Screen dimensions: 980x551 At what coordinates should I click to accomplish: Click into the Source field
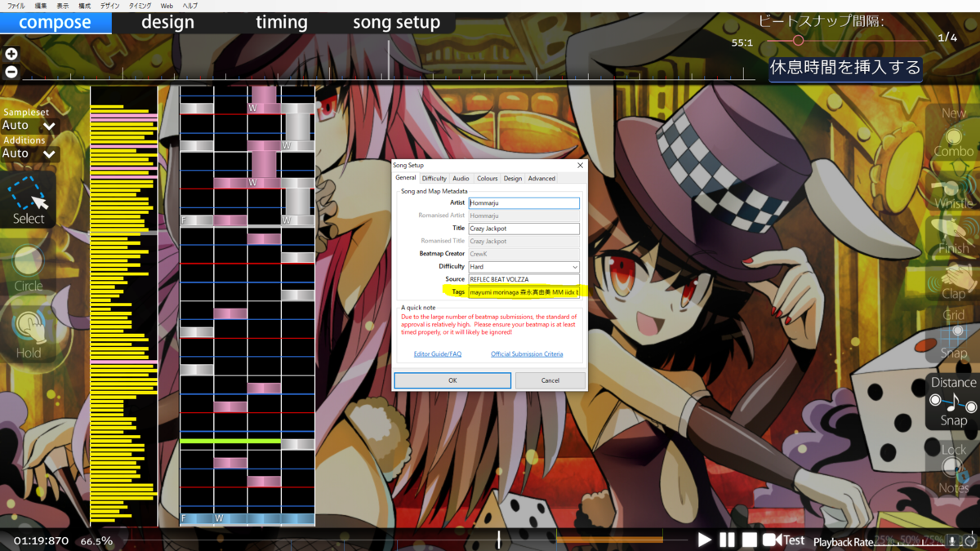click(523, 279)
